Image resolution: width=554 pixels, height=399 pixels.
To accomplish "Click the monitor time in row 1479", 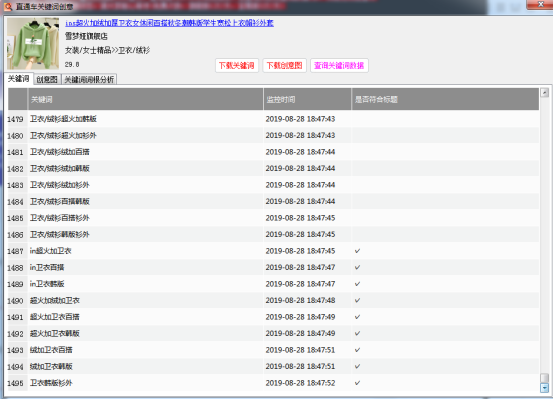I will (300, 119).
